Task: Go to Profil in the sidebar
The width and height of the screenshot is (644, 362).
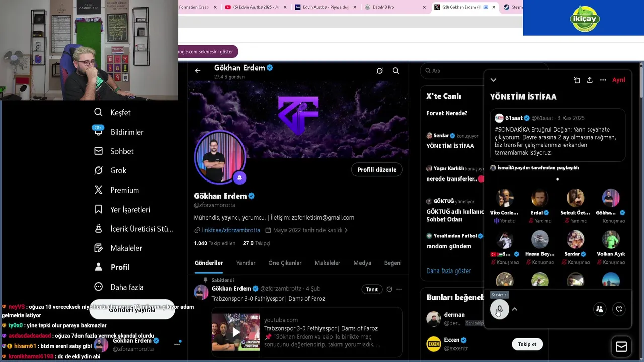Action: coord(112,267)
